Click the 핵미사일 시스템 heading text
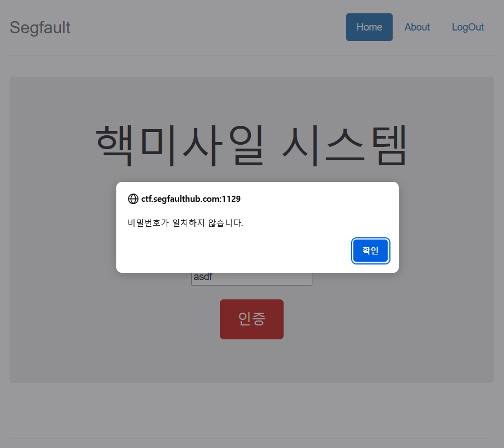This screenshot has width=504, height=448. (251, 146)
